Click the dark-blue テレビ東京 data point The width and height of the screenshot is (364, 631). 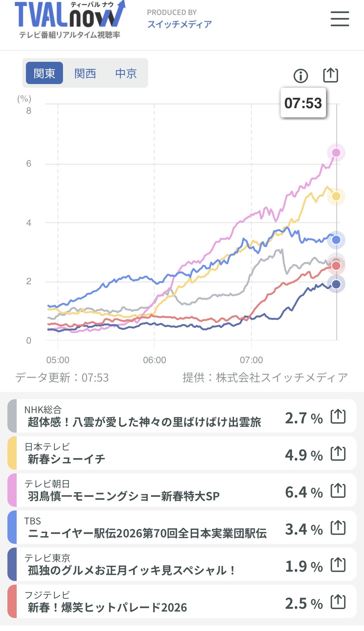coord(336,284)
